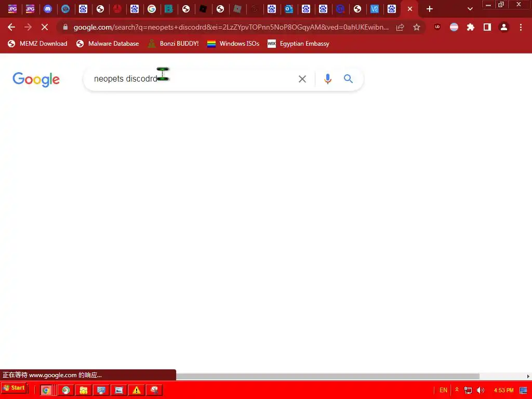Click the scrollbar right arrow

tap(528, 376)
